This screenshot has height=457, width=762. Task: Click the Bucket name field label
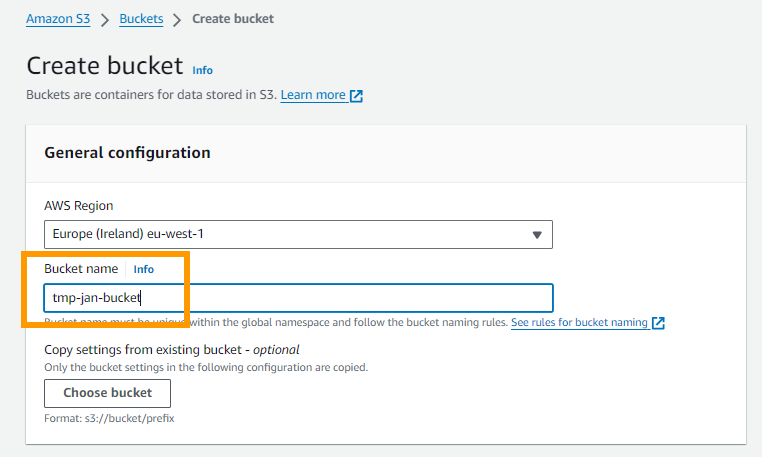[x=80, y=269]
